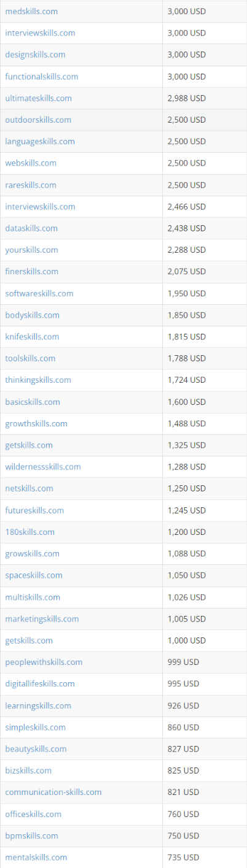Open thinkingskills.com domain link

[x=38, y=380]
